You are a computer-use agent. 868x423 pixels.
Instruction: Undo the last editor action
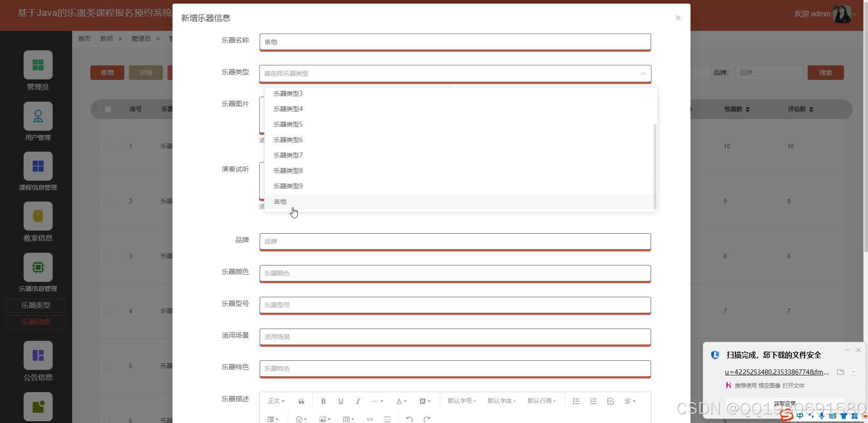point(409,419)
